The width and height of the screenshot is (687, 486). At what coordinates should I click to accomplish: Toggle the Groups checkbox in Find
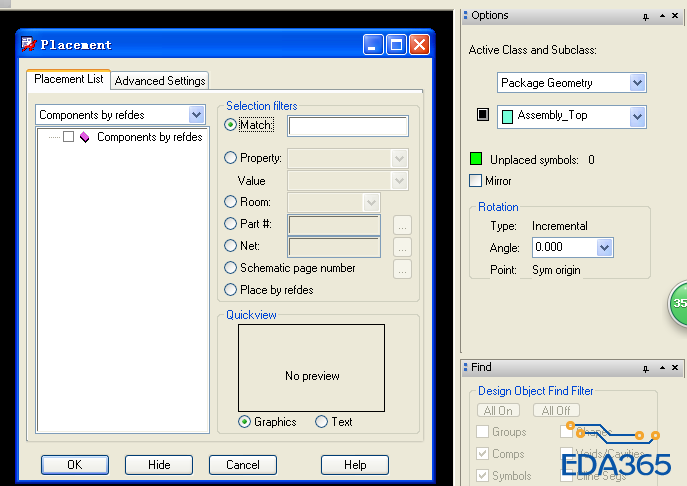pyautogui.click(x=482, y=432)
